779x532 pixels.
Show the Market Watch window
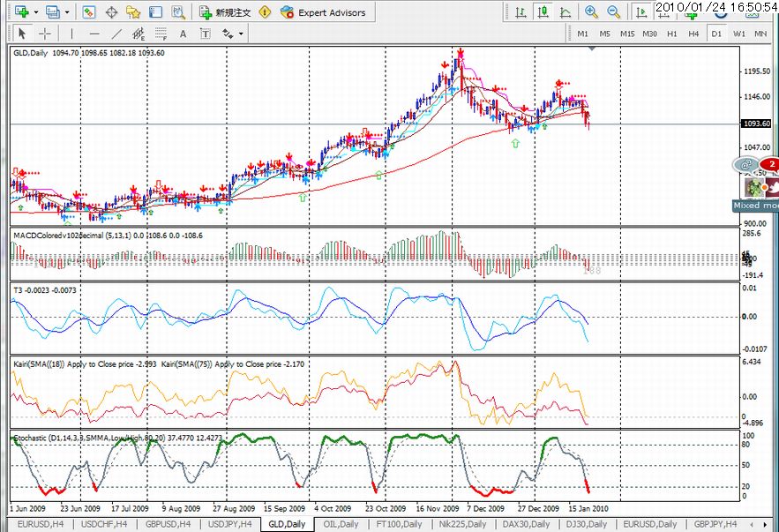coord(89,12)
